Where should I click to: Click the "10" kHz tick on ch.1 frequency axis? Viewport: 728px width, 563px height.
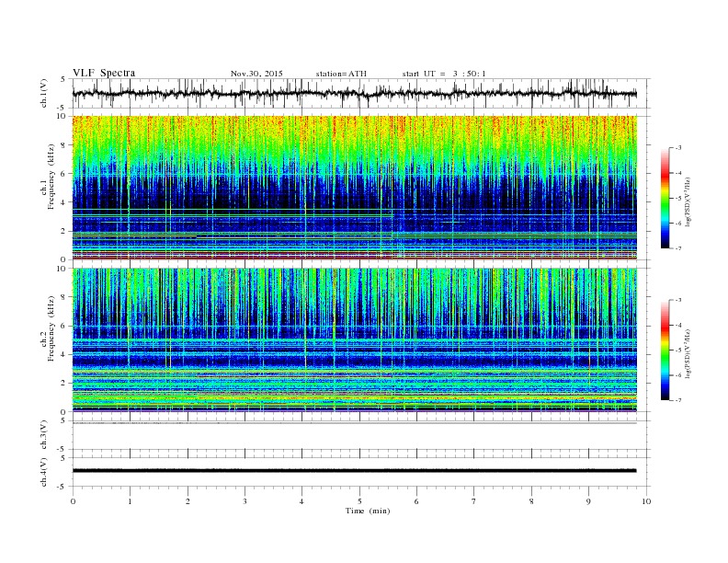[x=62, y=116]
